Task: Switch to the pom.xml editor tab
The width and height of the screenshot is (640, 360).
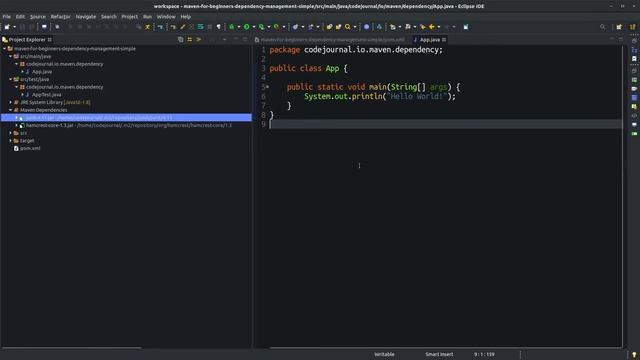Action: 330,40
